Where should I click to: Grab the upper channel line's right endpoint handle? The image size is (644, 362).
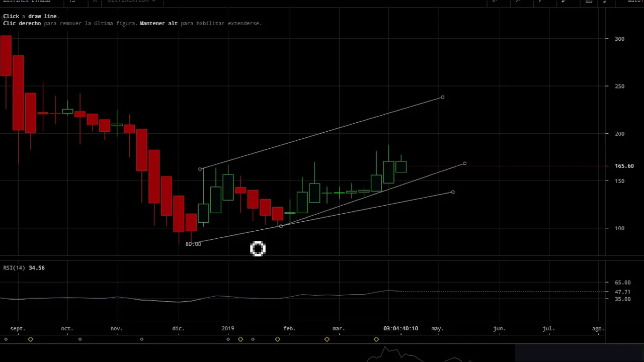(x=442, y=97)
